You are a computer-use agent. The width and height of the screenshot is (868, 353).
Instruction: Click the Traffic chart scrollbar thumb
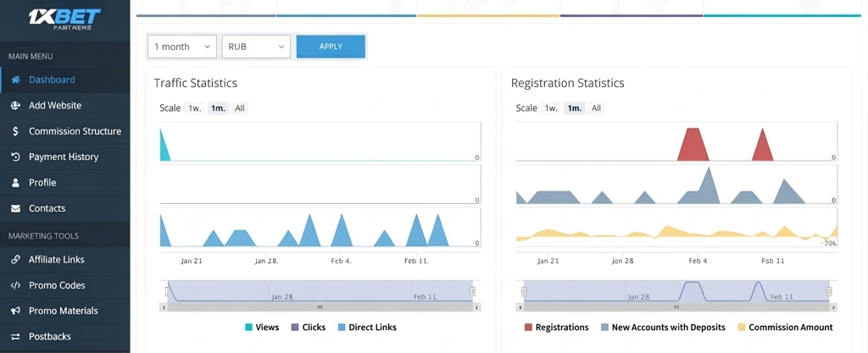point(320,306)
